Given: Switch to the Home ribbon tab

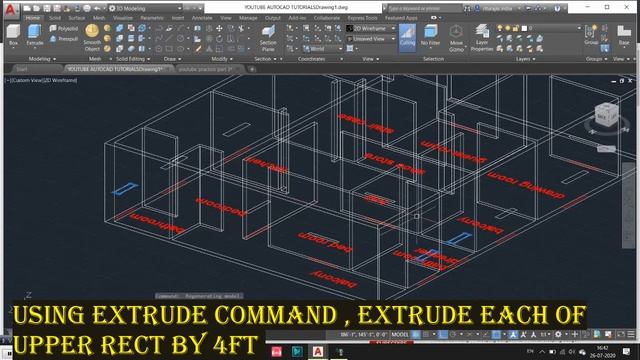Looking at the screenshot, I should click(x=33, y=18).
